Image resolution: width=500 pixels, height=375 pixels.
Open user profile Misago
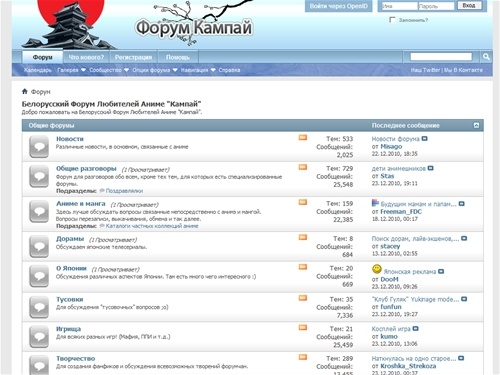pos(391,146)
